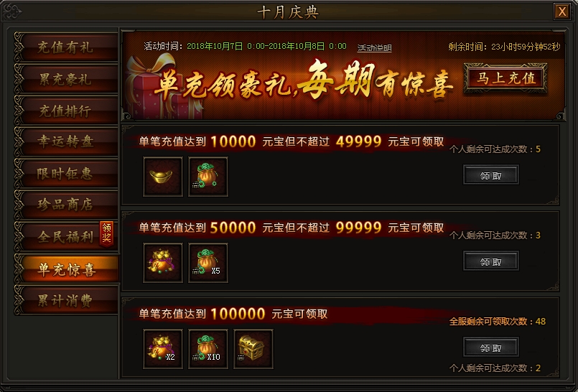Open the 珍品商店 tab

coord(66,205)
